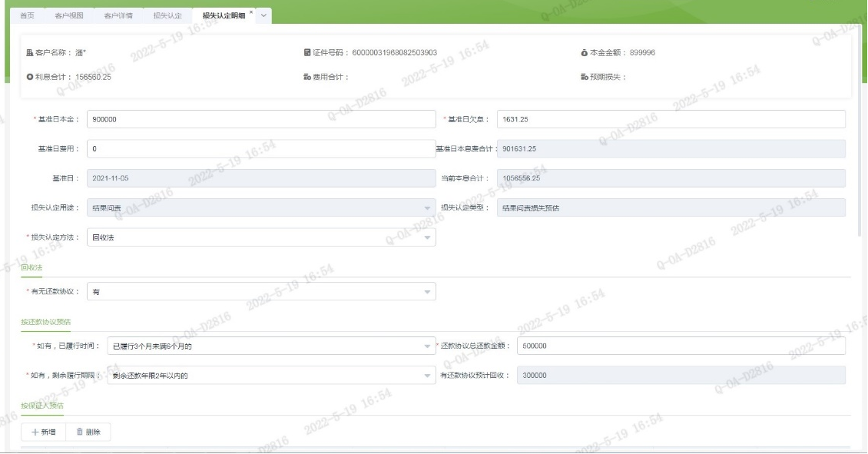Click the 基准日本息费合计 field
This screenshot has height=454, width=868.
671,148
